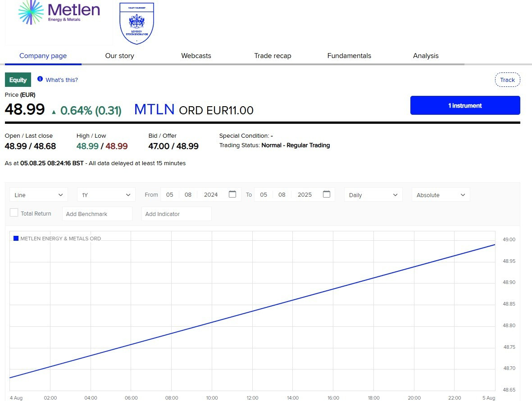Click the Add Indicator input field
532x401 pixels.
[x=177, y=214]
